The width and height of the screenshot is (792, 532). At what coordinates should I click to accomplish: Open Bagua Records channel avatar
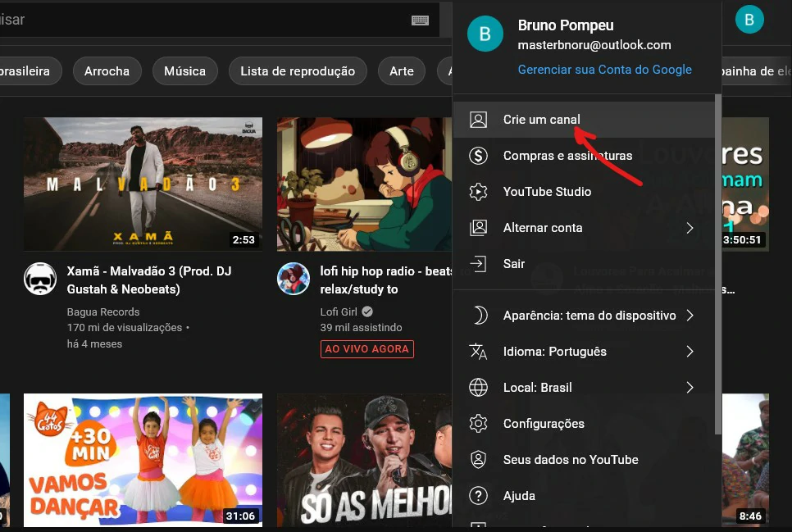point(40,279)
